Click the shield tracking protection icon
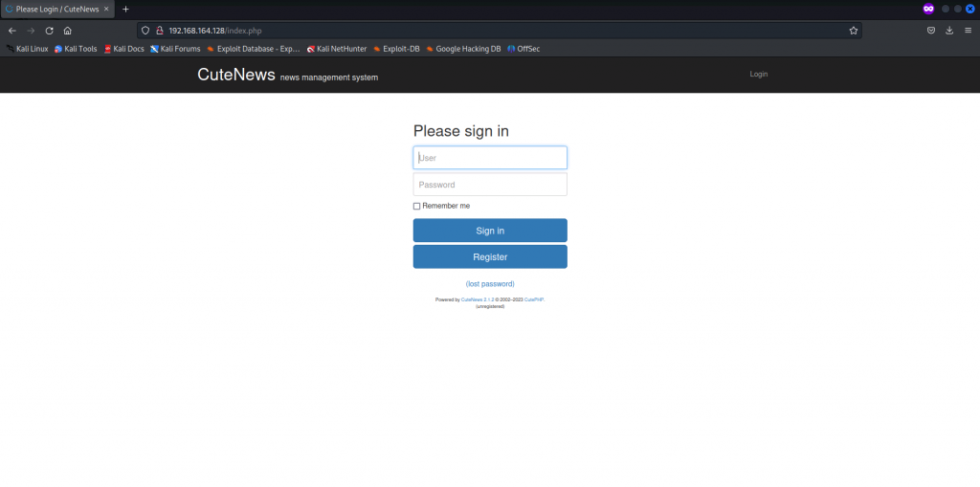This screenshot has height=487, width=980. pos(145,30)
